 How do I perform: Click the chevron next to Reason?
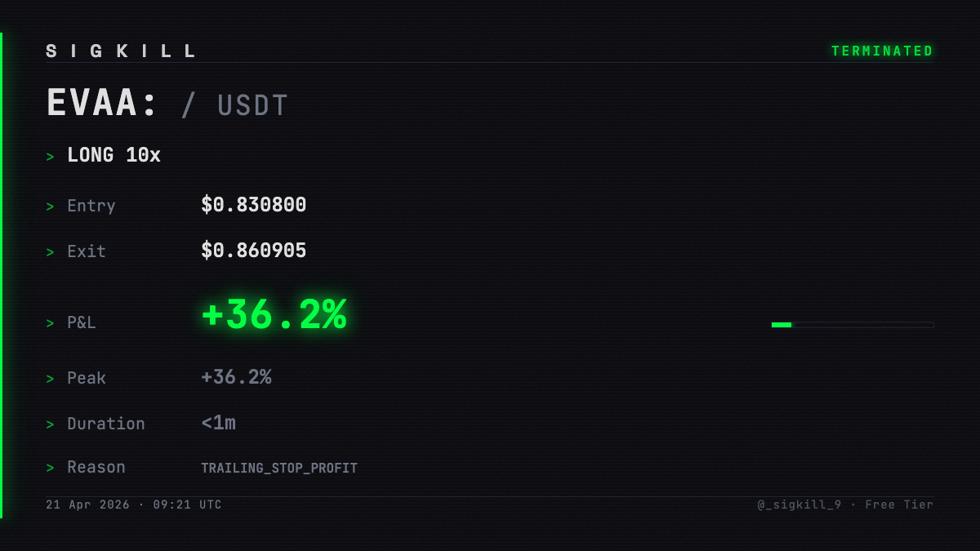click(x=51, y=468)
